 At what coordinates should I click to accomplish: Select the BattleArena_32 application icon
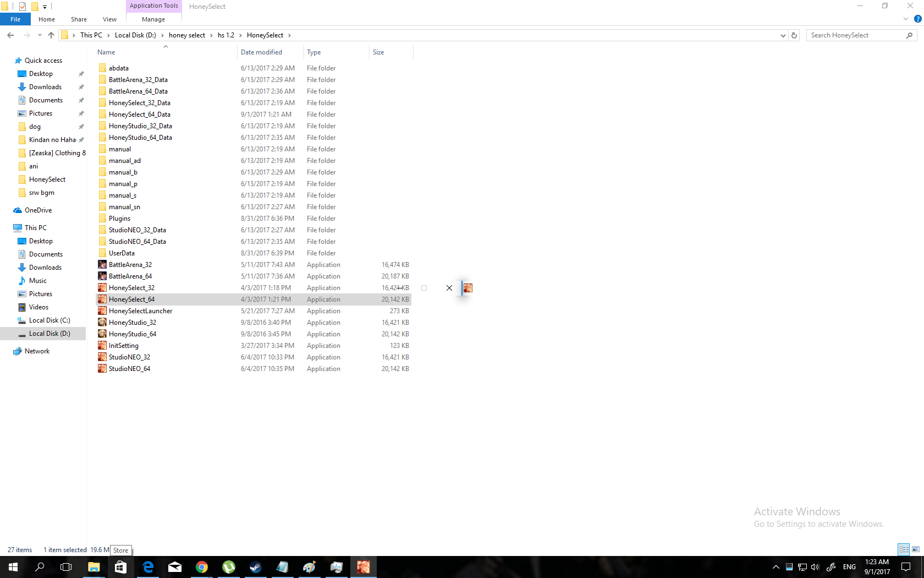(x=102, y=265)
